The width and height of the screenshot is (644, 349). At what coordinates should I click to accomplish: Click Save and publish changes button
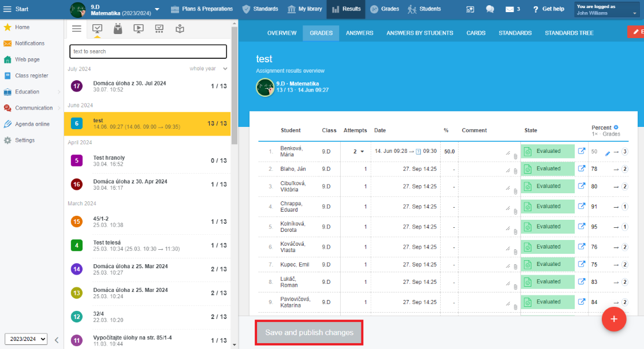tap(309, 333)
